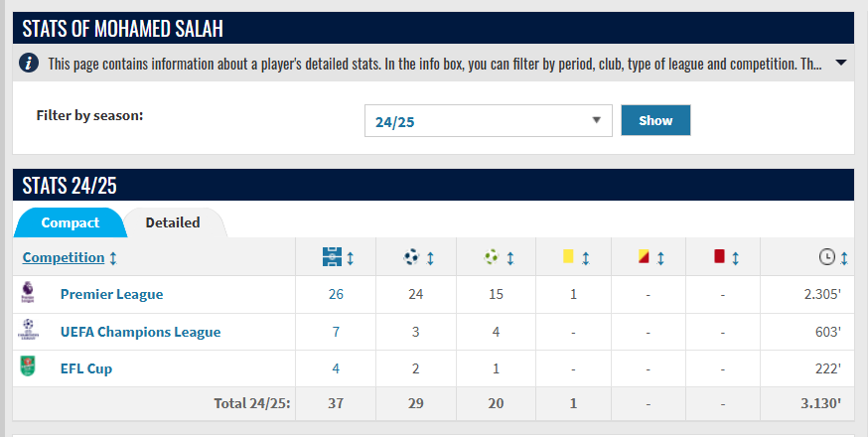Click the Champions League logo icon
The image size is (868, 437).
tap(28, 329)
